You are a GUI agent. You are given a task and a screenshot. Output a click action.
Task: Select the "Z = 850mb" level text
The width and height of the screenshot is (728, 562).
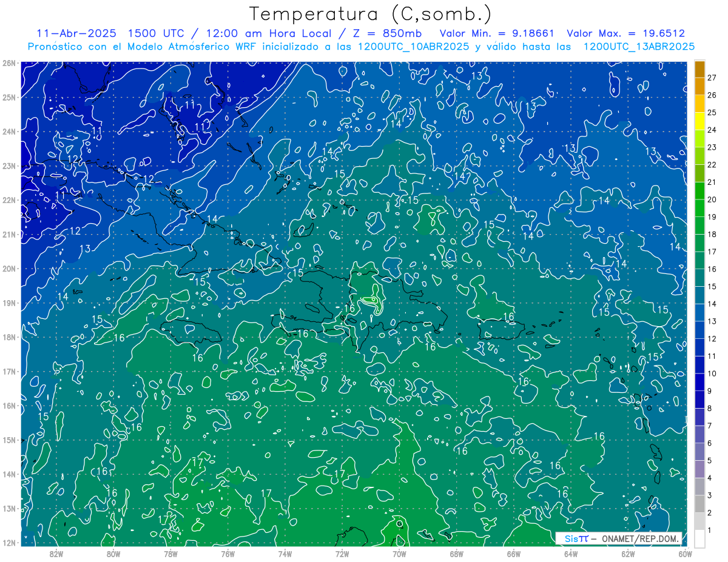coord(385,34)
